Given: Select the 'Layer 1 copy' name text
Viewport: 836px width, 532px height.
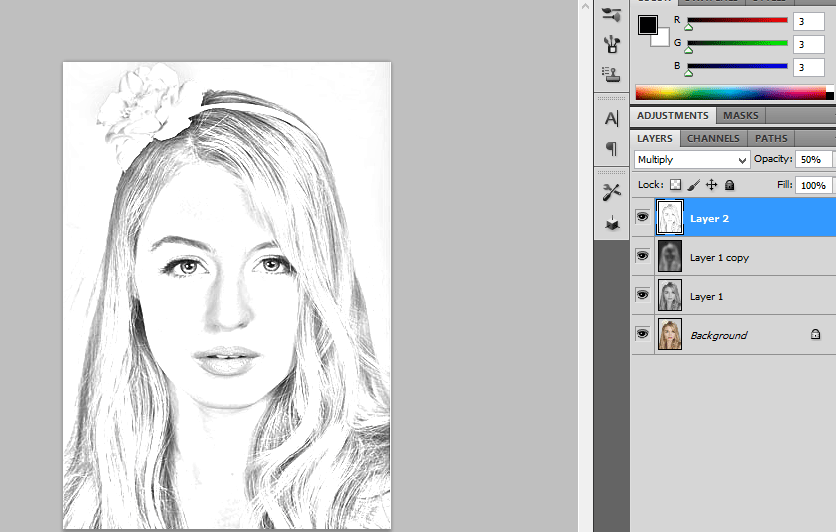Looking at the screenshot, I should (x=719, y=257).
